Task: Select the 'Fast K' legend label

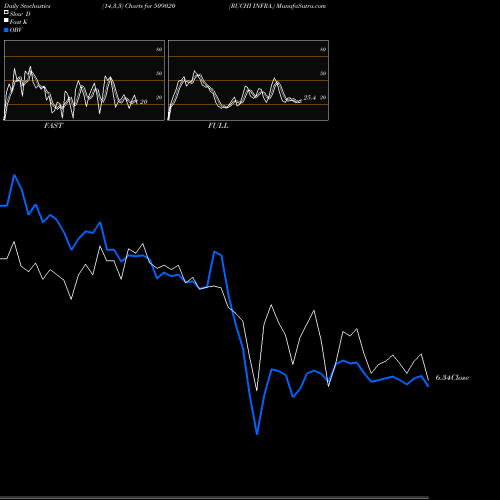Action: point(19,22)
